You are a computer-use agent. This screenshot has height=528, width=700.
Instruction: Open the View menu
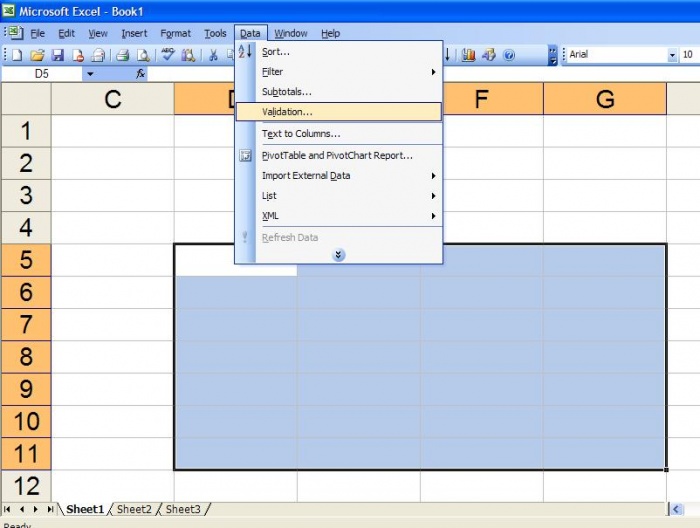point(98,33)
